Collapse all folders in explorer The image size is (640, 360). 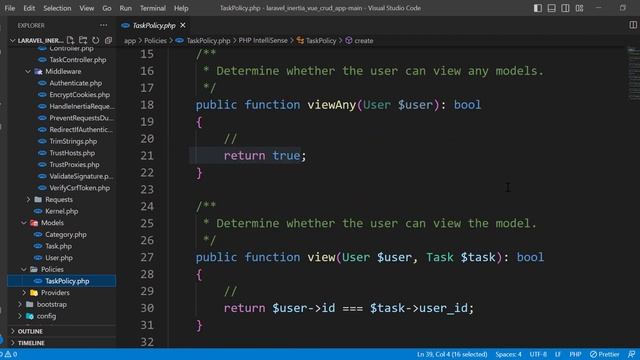point(108,40)
